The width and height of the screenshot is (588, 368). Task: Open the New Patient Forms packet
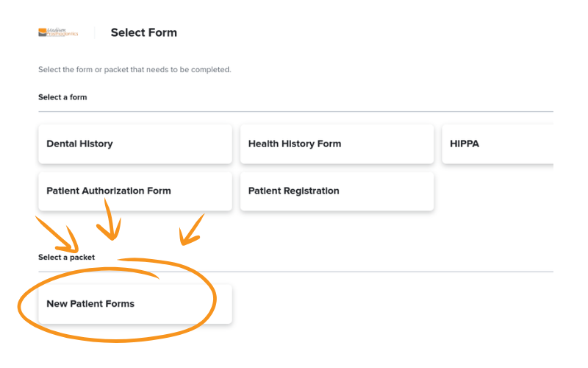[x=135, y=304]
